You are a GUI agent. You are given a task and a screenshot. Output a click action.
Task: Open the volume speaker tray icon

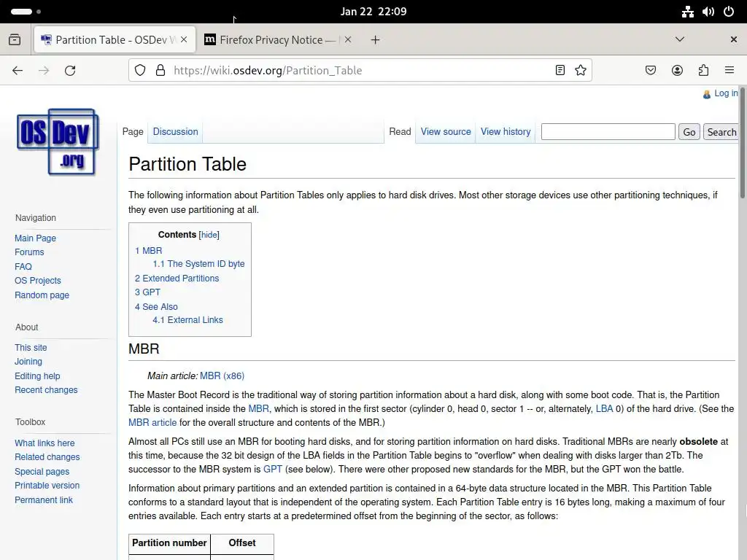[708, 12]
